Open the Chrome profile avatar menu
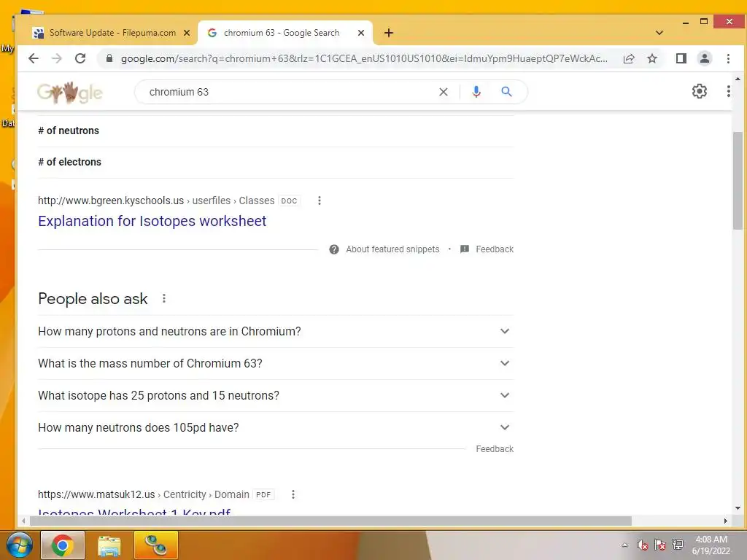 click(x=705, y=58)
